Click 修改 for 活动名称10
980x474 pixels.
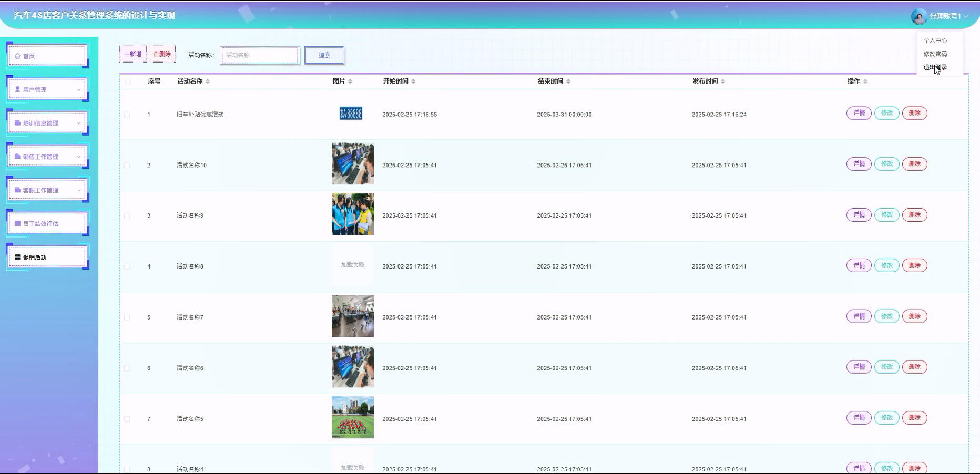887,164
